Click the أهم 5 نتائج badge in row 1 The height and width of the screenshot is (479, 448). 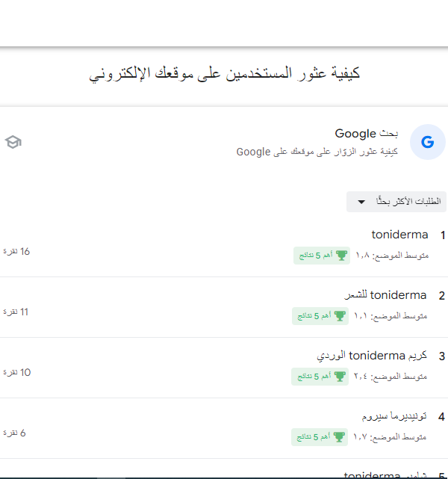[x=322, y=256]
